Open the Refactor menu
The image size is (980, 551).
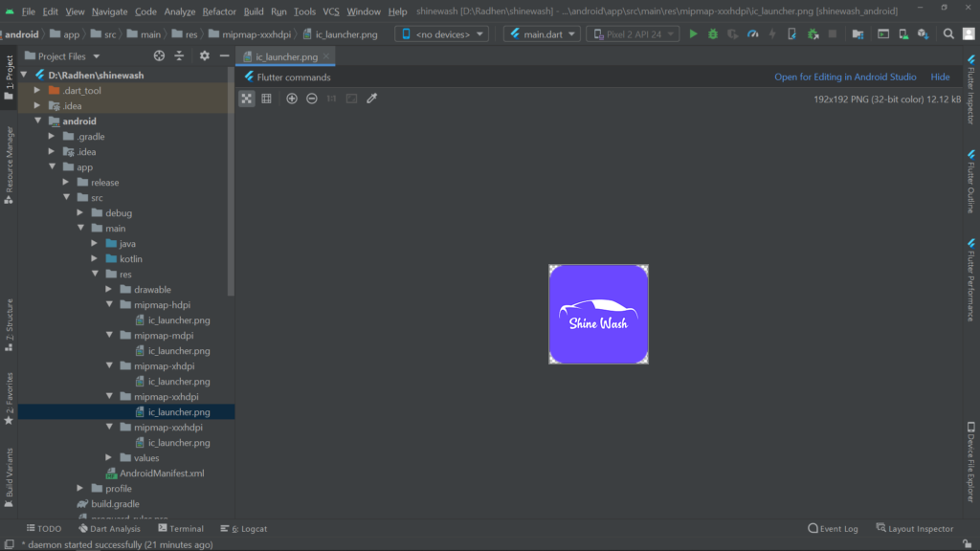pyautogui.click(x=219, y=11)
